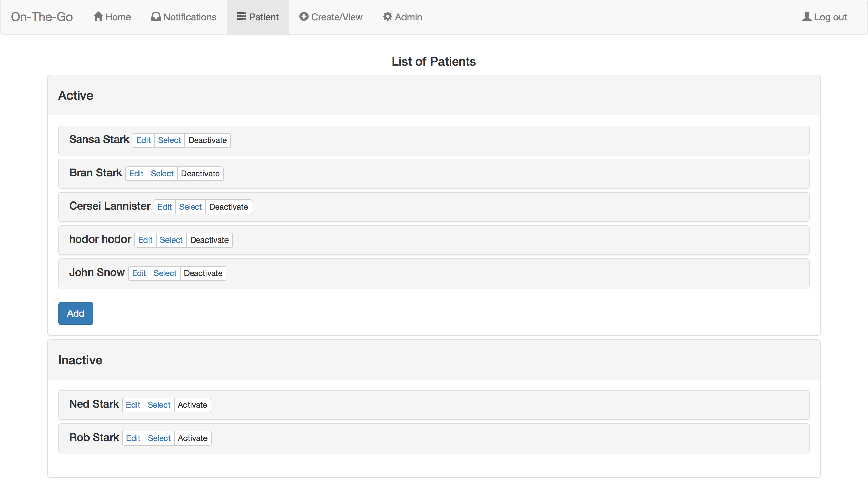Click the Notifications inbox icon
868x500 pixels.
(x=156, y=17)
